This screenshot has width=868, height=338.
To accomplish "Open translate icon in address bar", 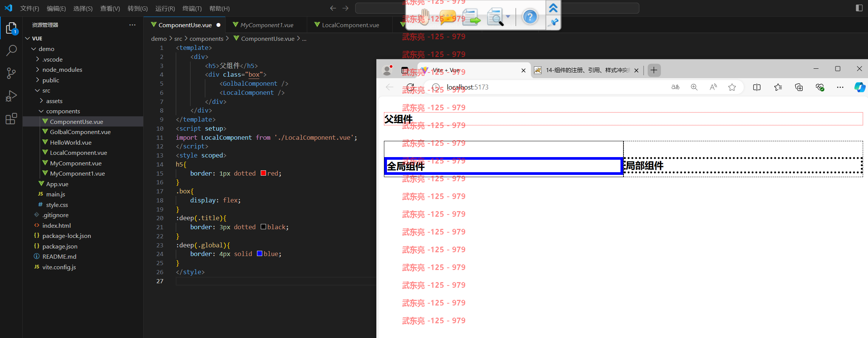I will [675, 87].
